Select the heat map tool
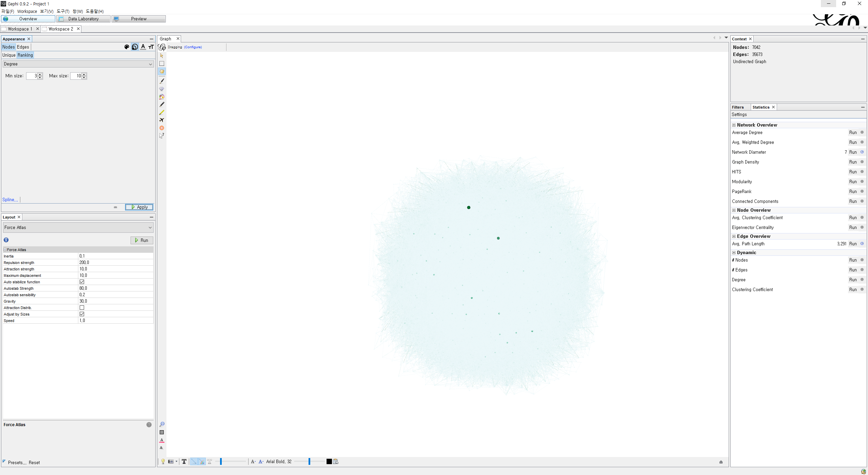 click(x=162, y=128)
